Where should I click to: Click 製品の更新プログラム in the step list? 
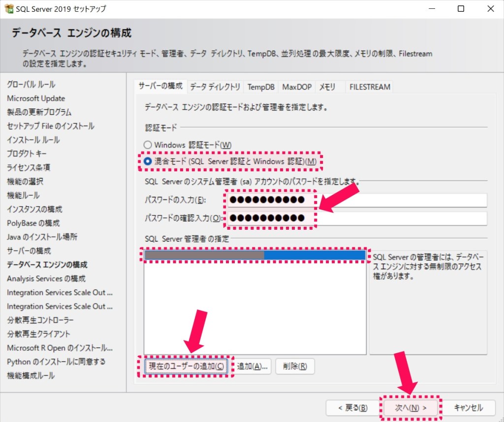pyautogui.click(x=39, y=112)
